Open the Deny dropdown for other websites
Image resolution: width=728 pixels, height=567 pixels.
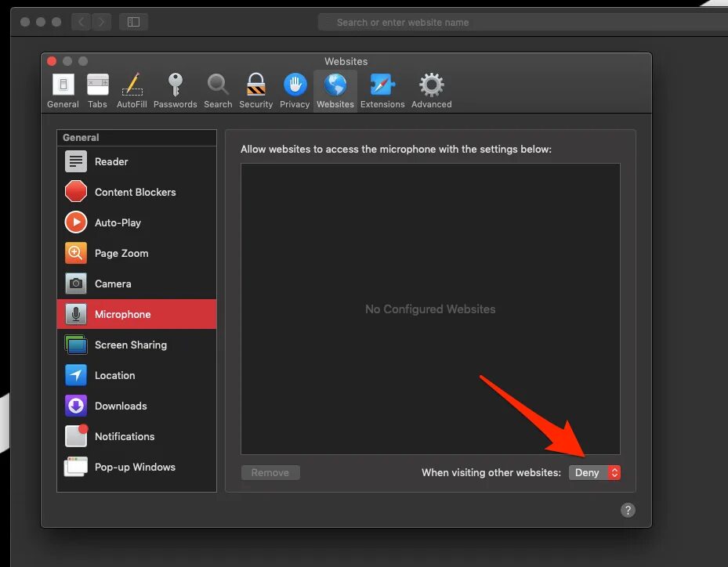coord(594,472)
